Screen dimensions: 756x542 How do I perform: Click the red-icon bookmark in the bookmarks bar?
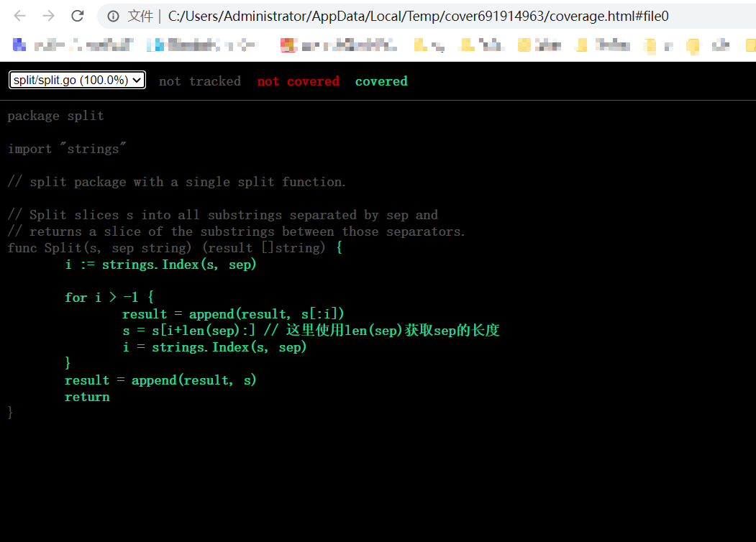click(290, 45)
